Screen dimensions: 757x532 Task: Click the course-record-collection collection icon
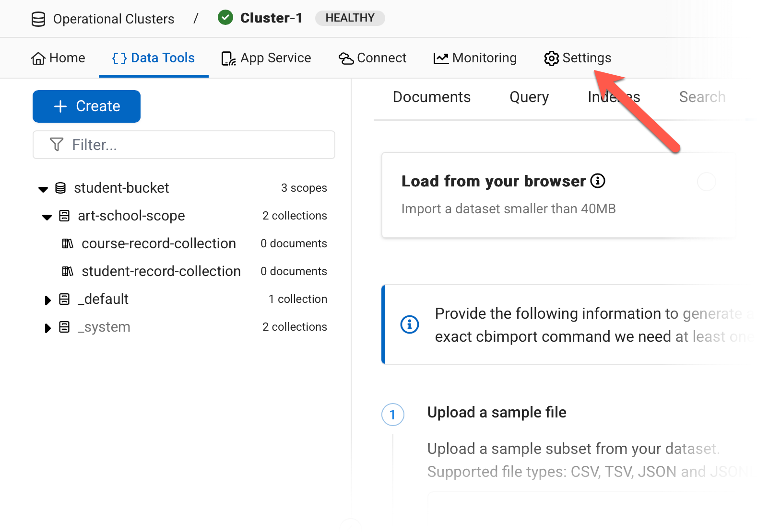pyautogui.click(x=68, y=243)
